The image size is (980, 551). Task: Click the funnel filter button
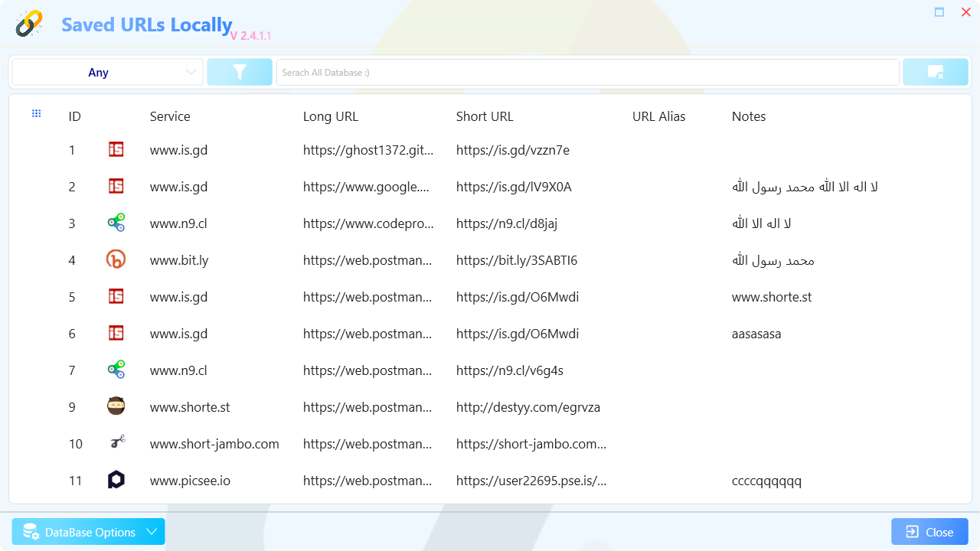240,72
